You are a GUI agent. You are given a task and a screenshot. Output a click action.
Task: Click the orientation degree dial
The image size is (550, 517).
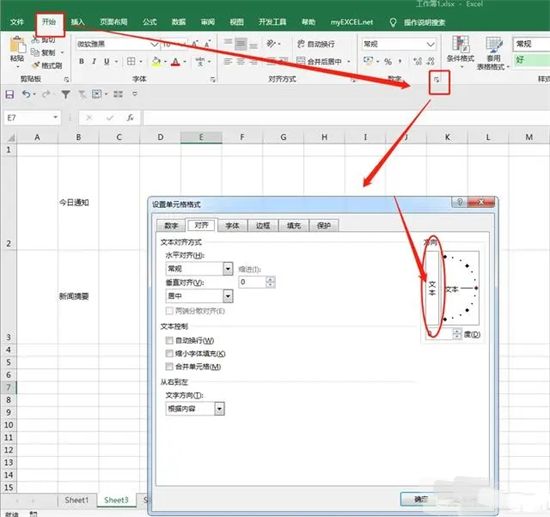point(460,288)
